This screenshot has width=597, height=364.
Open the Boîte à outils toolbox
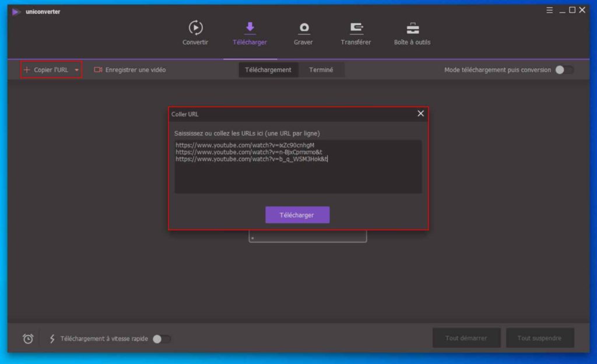coord(412,33)
